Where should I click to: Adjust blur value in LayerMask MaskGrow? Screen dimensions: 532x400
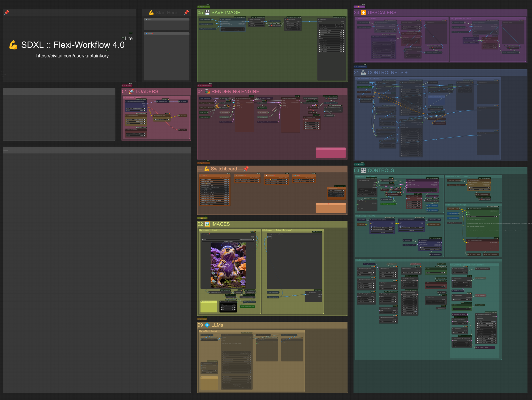click(x=228, y=310)
